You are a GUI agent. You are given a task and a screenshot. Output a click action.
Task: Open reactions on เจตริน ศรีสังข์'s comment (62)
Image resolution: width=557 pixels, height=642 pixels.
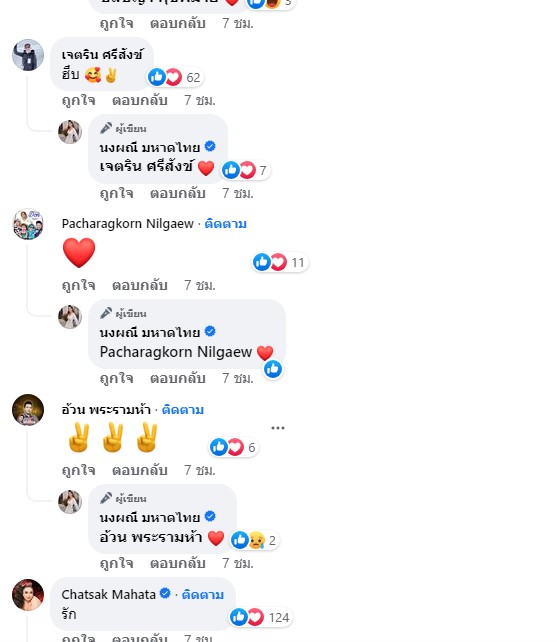tap(175, 77)
